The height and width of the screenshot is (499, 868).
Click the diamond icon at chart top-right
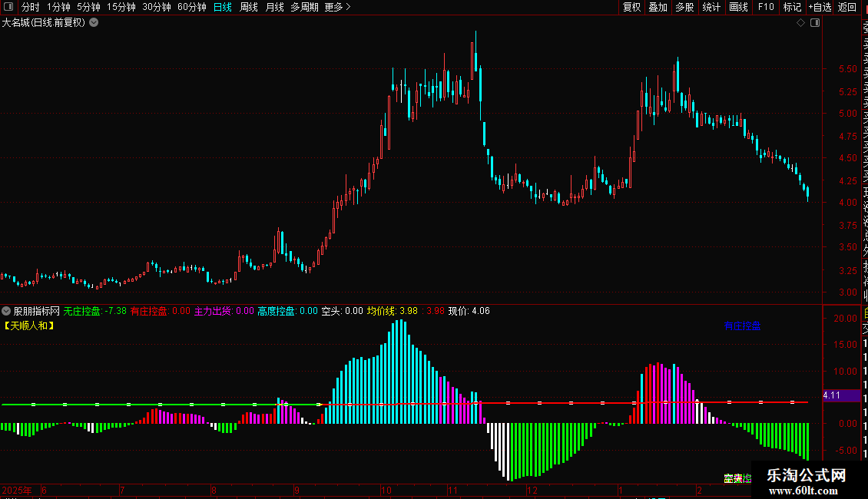point(800,23)
